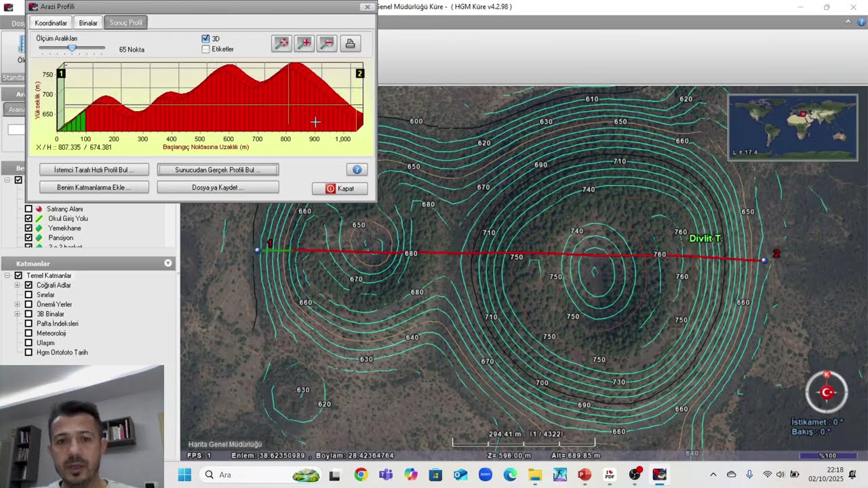Screen dimensions: 868x488
Task: Open the blue help question mark icon
Action: point(357,169)
